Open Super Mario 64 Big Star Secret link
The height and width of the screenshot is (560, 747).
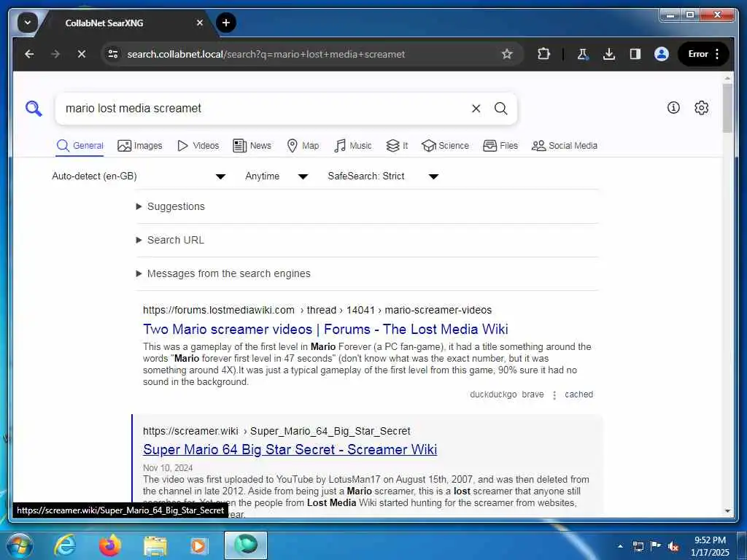coord(290,449)
